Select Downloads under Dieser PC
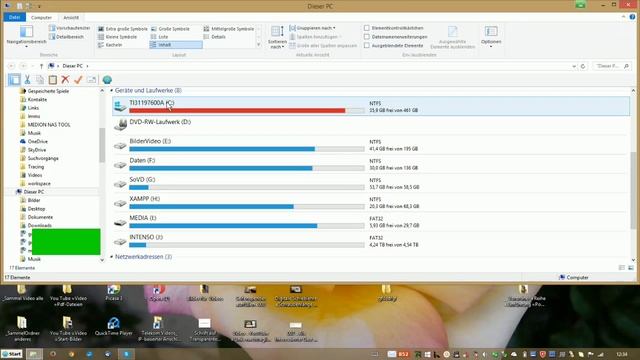 click(x=40, y=225)
